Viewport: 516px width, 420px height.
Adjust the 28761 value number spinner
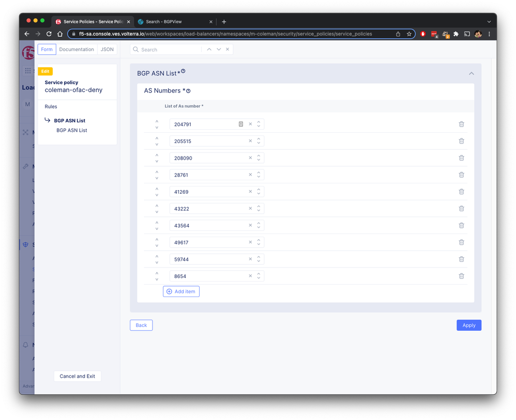[259, 175]
